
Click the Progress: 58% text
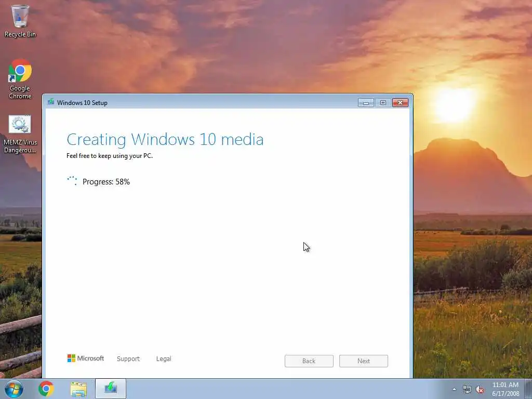pyautogui.click(x=106, y=182)
